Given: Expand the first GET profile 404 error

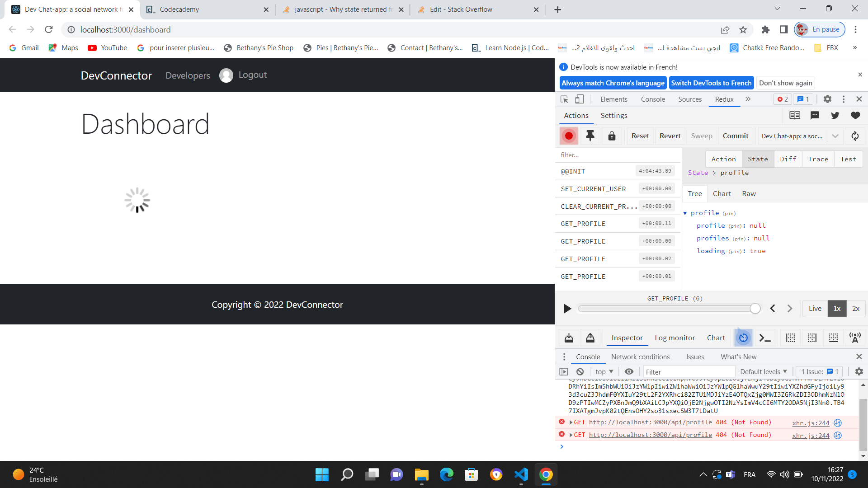Looking at the screenshot, I should click(x=571, y=422).
